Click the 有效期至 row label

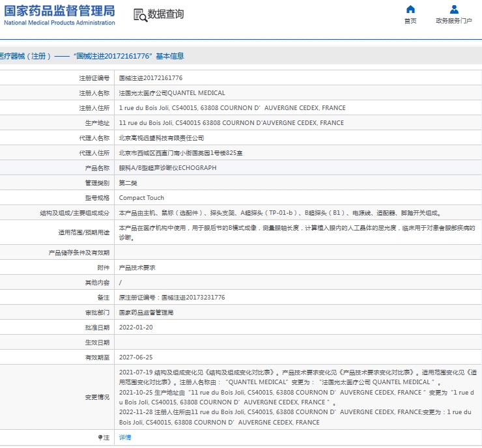97,357
